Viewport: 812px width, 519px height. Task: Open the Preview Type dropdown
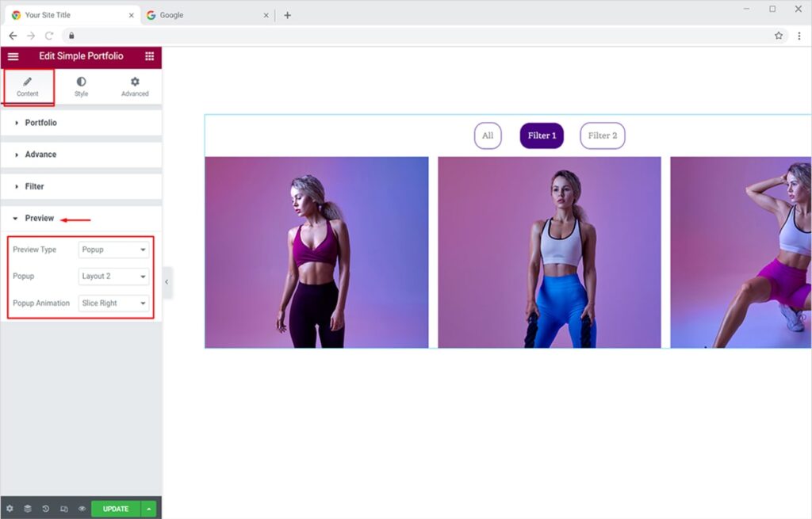pyautogui.click(x=114, y=250)
